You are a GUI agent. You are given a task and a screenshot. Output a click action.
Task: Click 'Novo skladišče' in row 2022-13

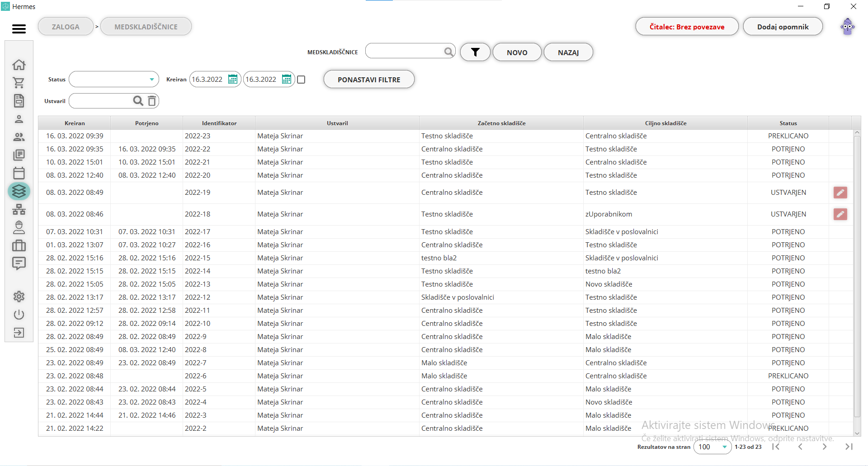609,284
